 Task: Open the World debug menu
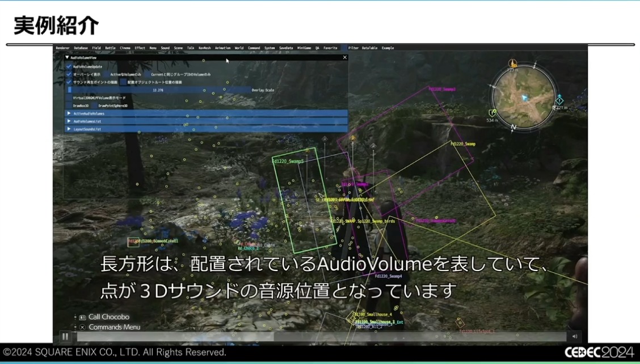tap(239, 48)
